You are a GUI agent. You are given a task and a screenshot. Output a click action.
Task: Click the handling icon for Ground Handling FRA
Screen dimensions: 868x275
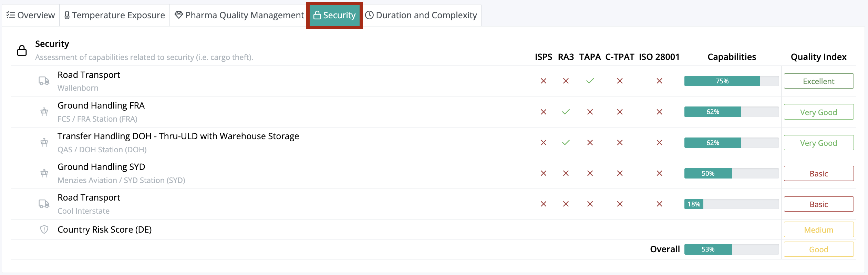coord(44,112)
